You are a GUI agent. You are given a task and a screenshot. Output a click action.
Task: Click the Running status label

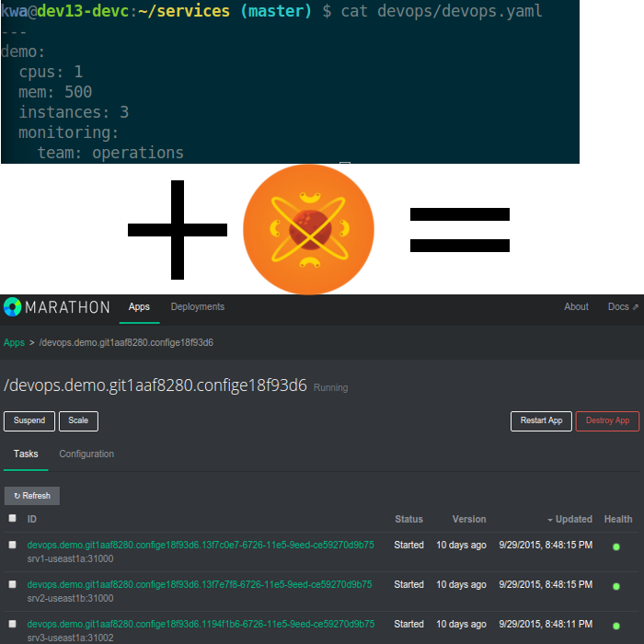(330, 387)
